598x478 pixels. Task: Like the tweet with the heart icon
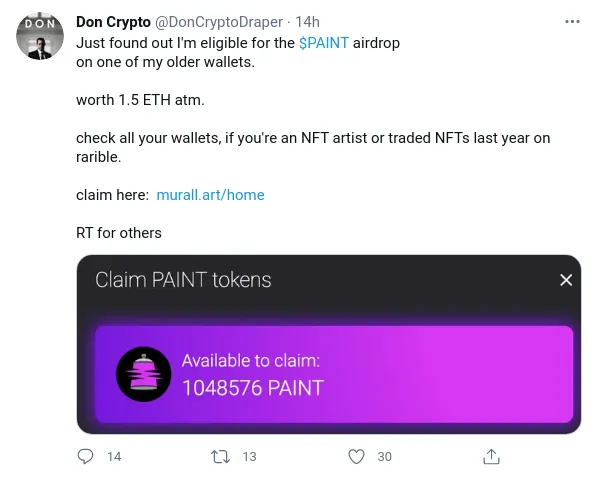356,457
